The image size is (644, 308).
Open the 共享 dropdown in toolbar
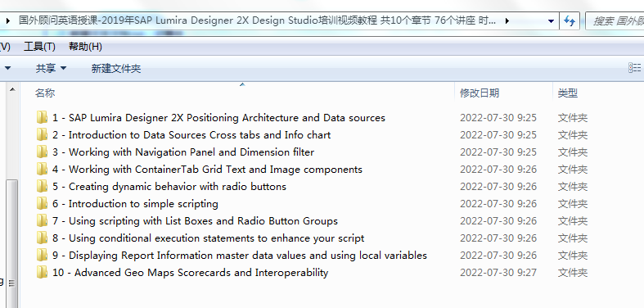tap(51, 68)
